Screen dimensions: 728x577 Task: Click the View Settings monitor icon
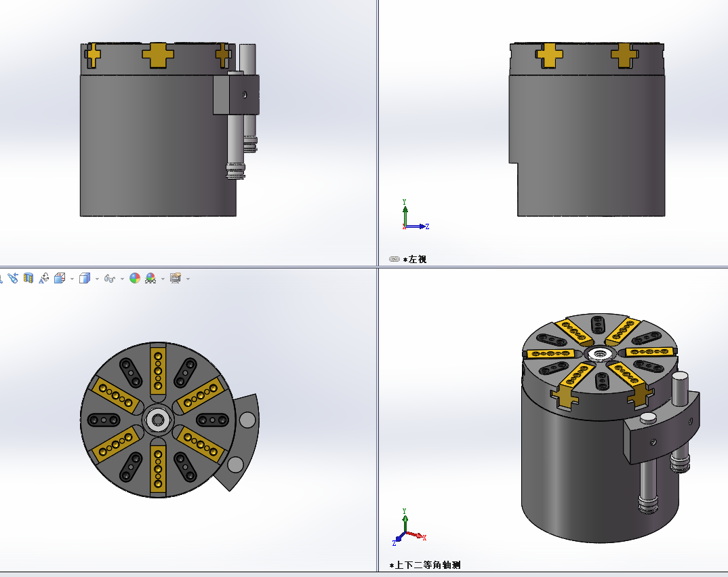click(175, 278)
